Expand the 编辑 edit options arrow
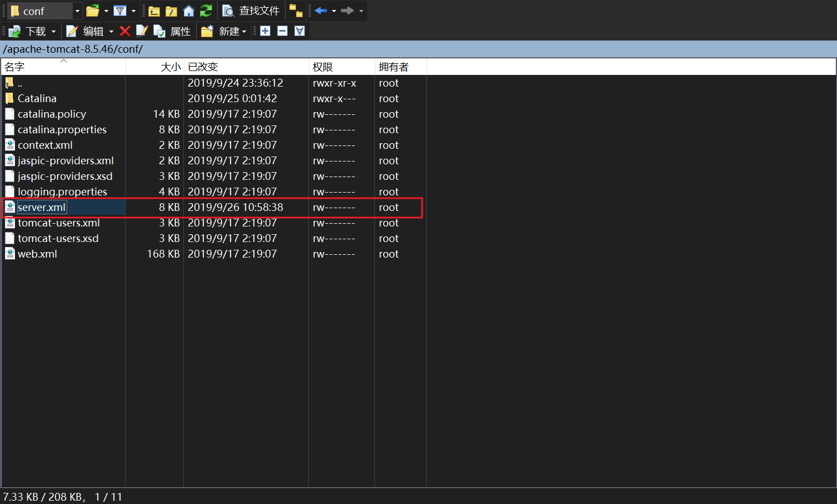Viewport: 837px width, 504px height. coord(111,32)
